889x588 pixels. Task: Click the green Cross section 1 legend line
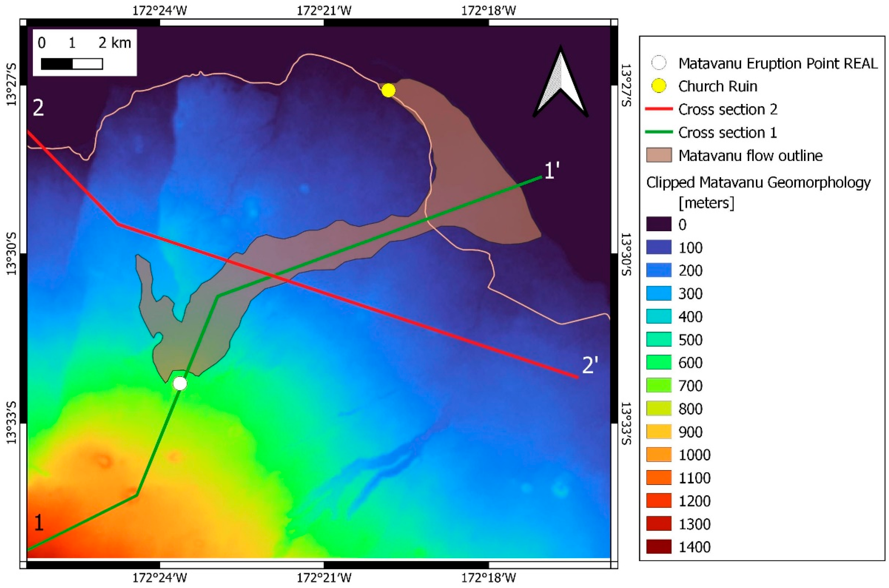pyautogui.click(x=659, y=133)
